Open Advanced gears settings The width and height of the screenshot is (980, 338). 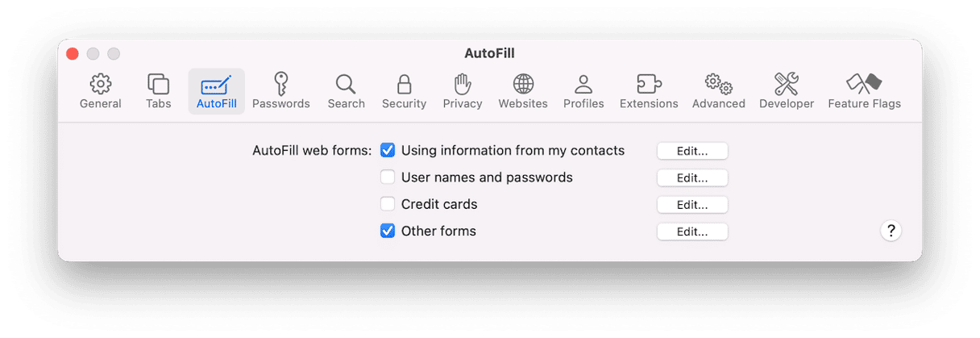point(718,91)
